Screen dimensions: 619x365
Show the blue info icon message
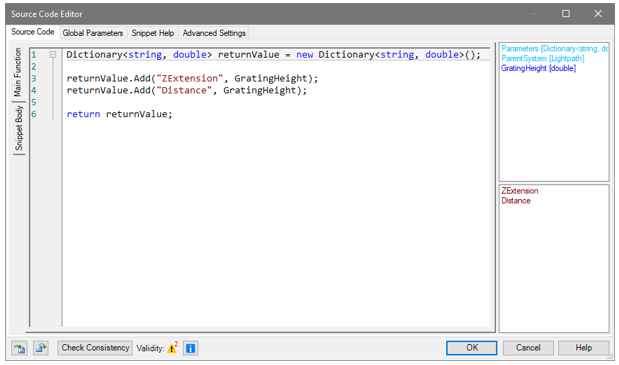click(190, 348)
